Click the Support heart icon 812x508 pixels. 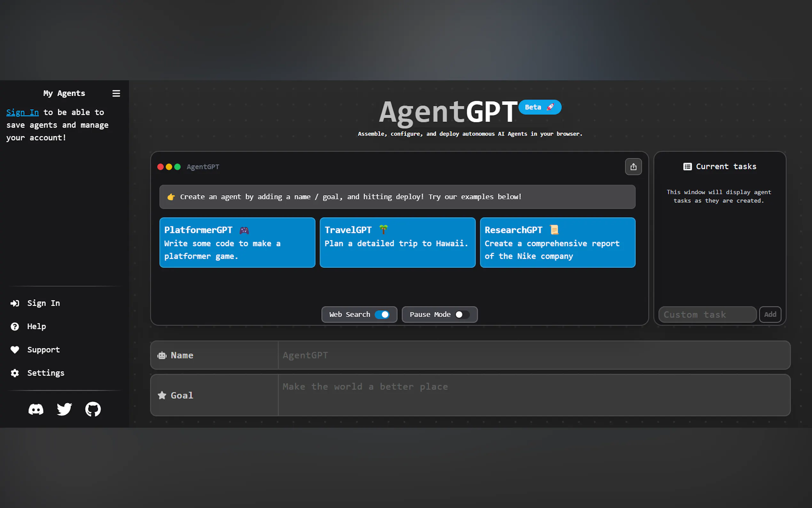click(x=15, y=350)
